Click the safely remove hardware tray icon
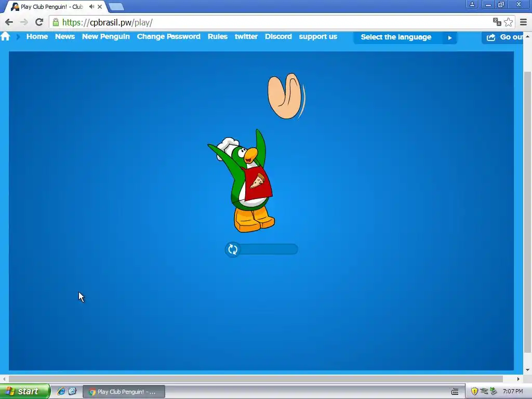 [x=494, y=392]
